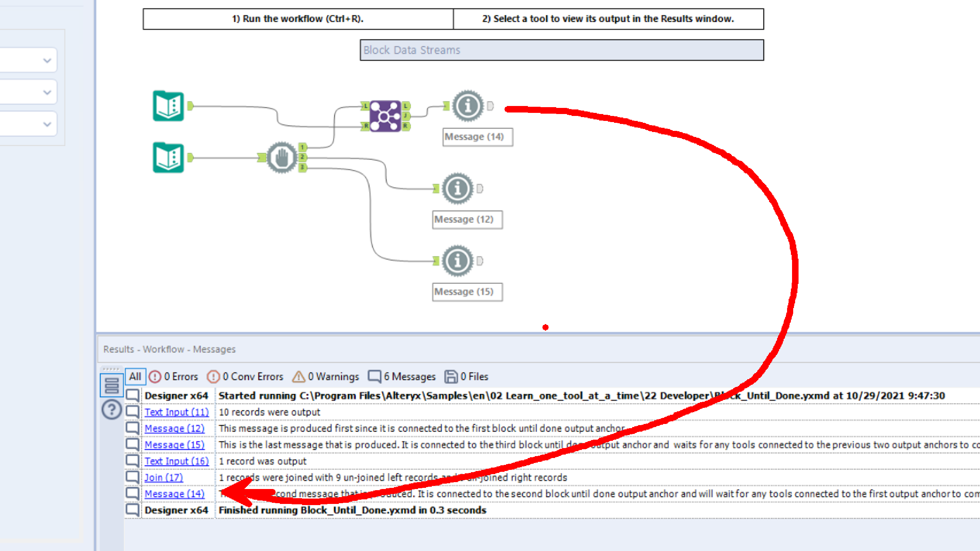Select the Message (15) tool icon
Image resolution: width=980 pixels, height=551 pixels.
point(458,261)
